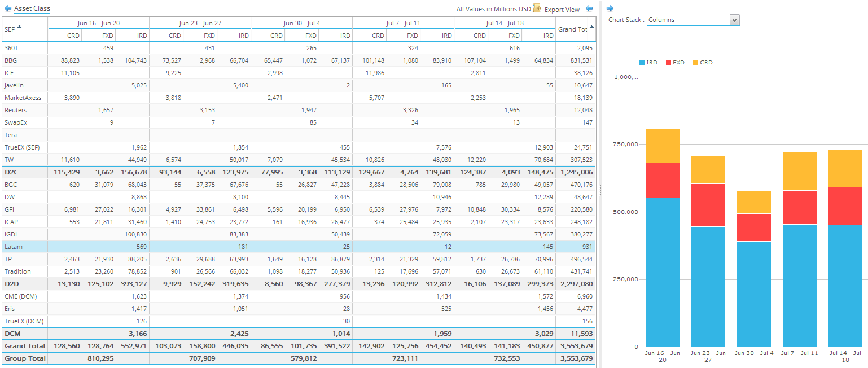Select the D2C subtotal row label
The height and width of the screenshot is (368, 868).
pos(12,172)
